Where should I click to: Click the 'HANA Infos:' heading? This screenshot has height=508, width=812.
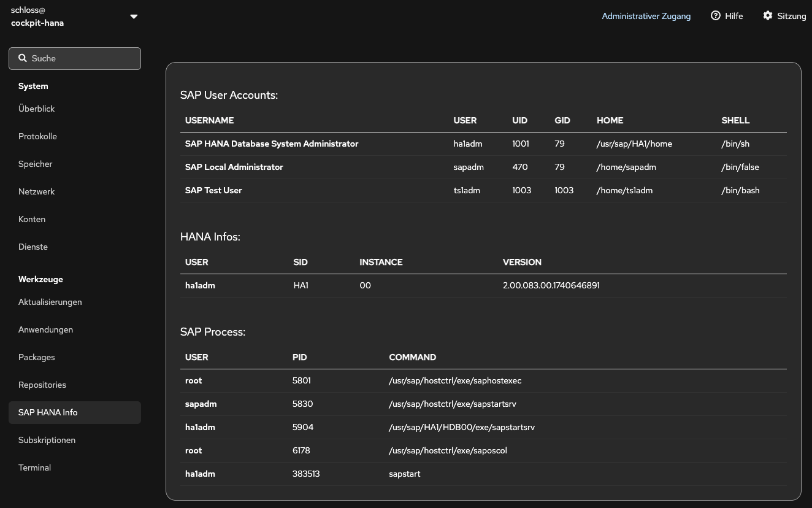coord(210,237)
